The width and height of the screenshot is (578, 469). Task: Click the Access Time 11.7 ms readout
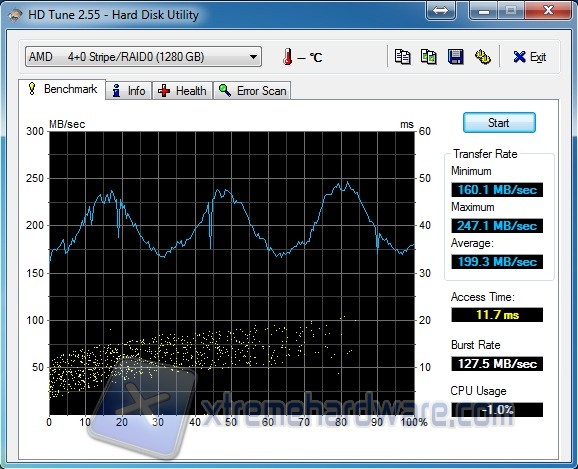497,315
